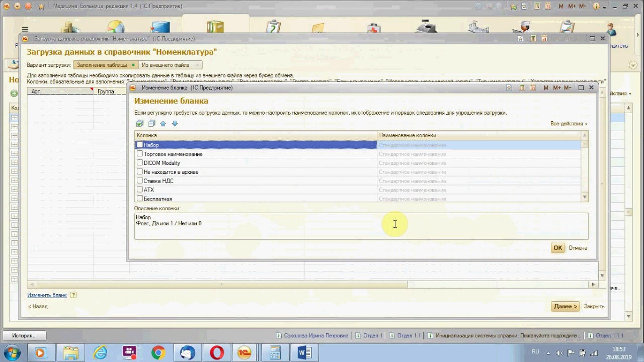Click OK in Изменение бланка dialog
This screenshot has height=362, width=644.
[x=557, y=248]
